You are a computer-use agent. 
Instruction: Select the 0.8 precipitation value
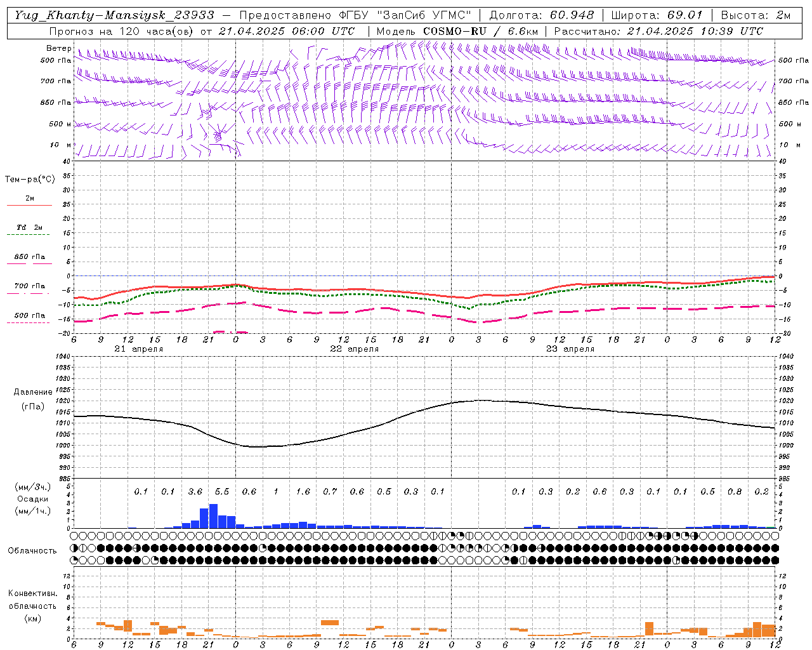735,492
